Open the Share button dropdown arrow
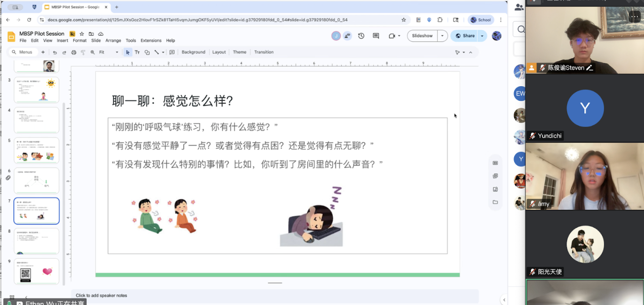The width and height of the screenshot is (644, 305). 482,36
